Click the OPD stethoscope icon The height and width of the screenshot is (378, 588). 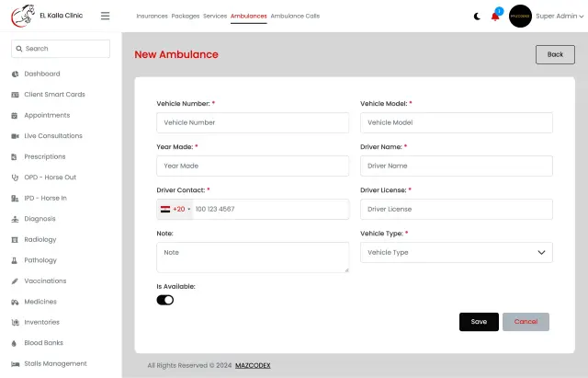pos(15,178)
